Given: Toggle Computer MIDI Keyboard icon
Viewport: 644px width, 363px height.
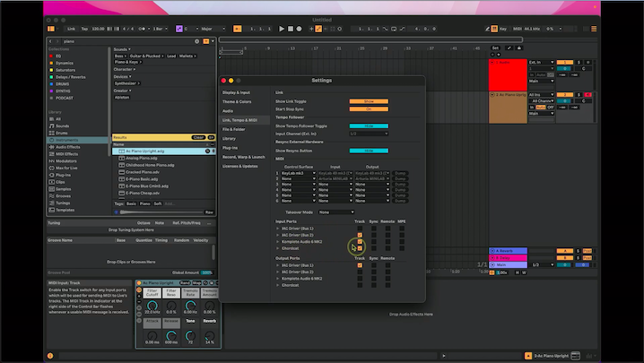Looking at the screenshot, I should [494, 29].
